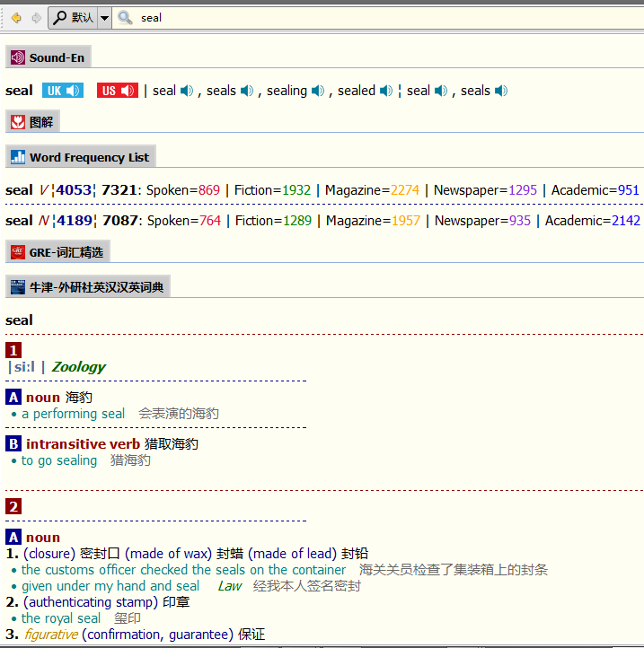
Task: Play audio for last seals form
Action: 501,91
